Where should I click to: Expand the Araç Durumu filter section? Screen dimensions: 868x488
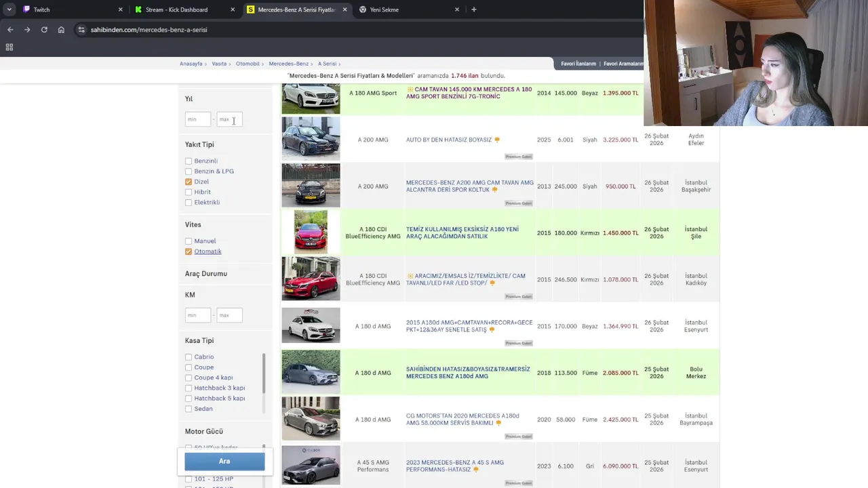click(x=206, y=274)
